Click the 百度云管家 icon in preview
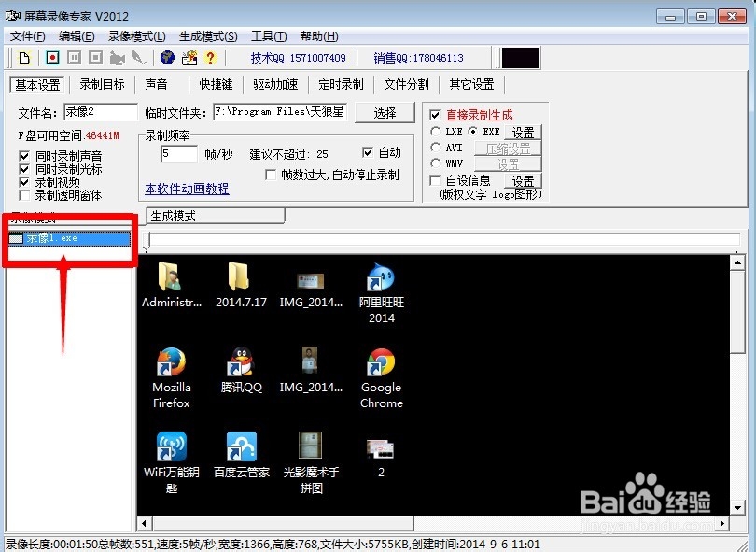Screen dimensions: 756x552 241,446
